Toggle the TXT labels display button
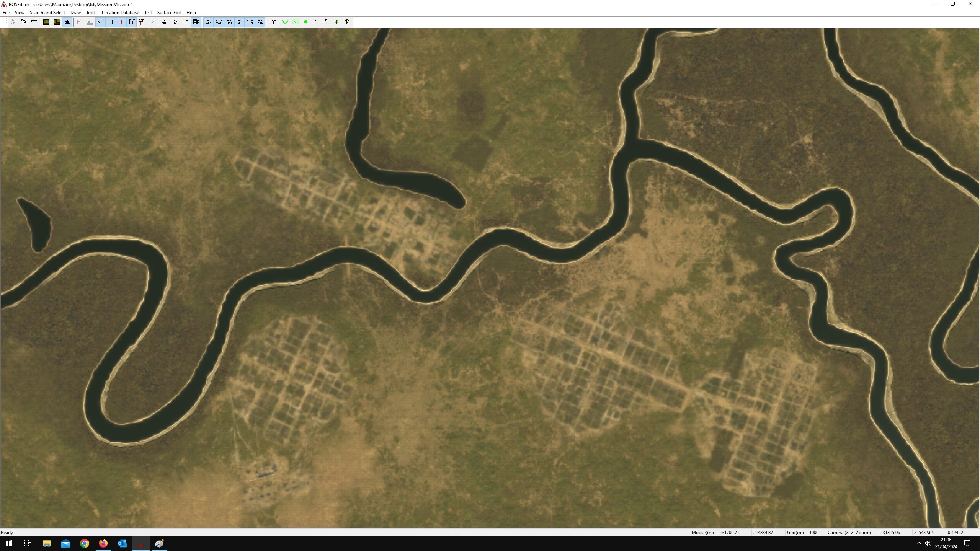Screen dimensions: 980x551 (132, 22)
